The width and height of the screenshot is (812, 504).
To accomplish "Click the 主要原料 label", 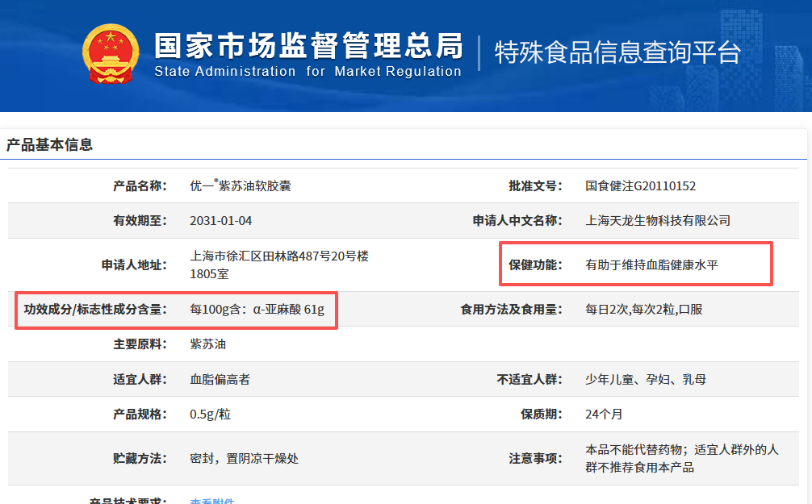I will [140, 344].
